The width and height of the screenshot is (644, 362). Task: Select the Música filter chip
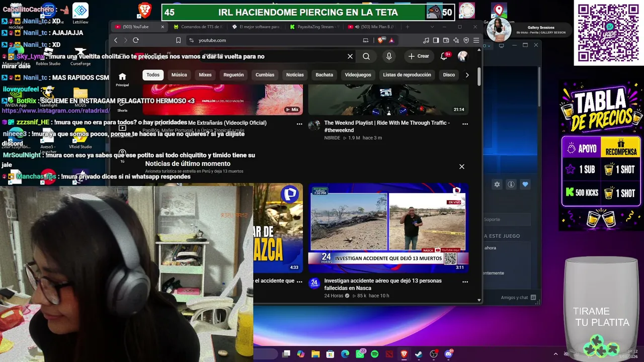tap(179, 75)
